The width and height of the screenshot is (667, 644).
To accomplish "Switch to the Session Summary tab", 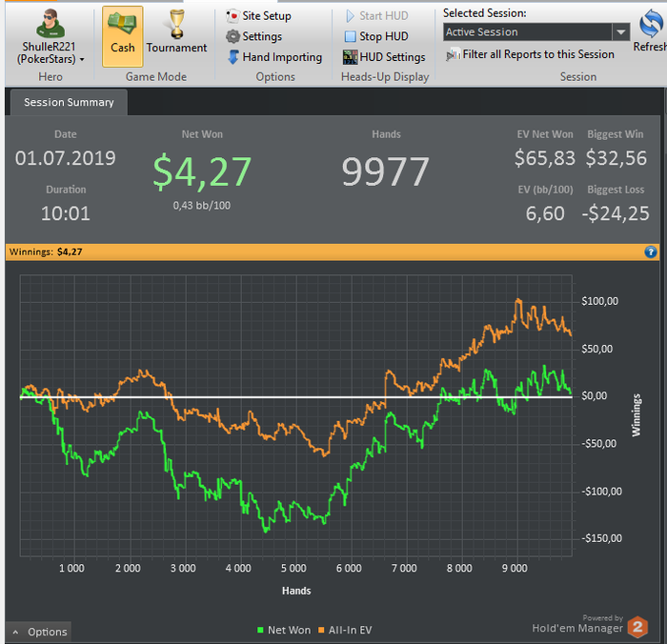I will pyautogui.click(x=69, y=102).
